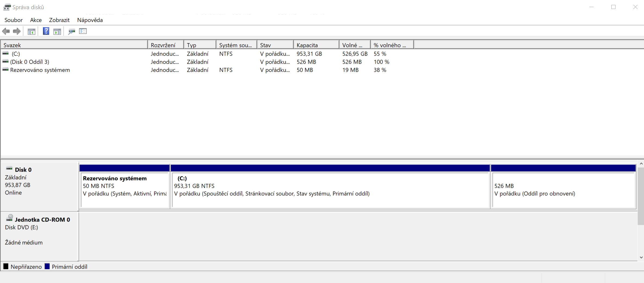644x283 pixels.
Task: Toggle the console tree pane icon
Action: (31, 32)
